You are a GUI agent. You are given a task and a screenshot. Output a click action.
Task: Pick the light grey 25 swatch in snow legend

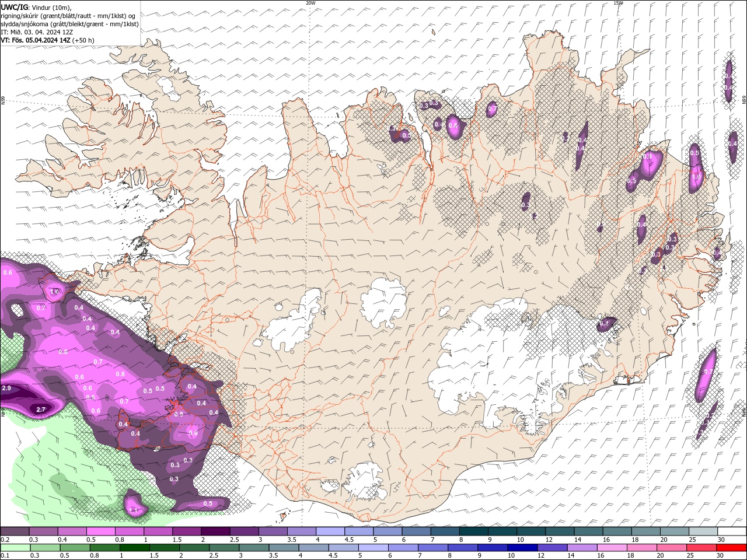click(x=703, y=531)
